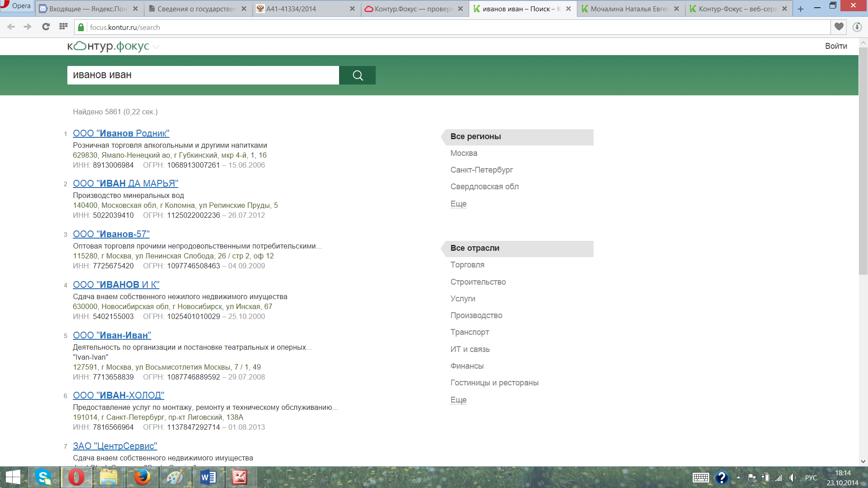Click the search field with иванов иван
868x488 pixels.
(x=203, y=75)
